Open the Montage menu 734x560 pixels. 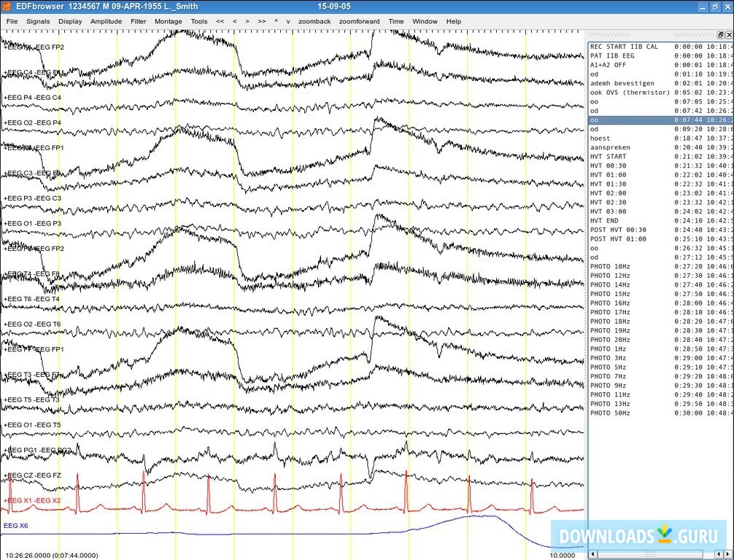click(x=168, y=21)
